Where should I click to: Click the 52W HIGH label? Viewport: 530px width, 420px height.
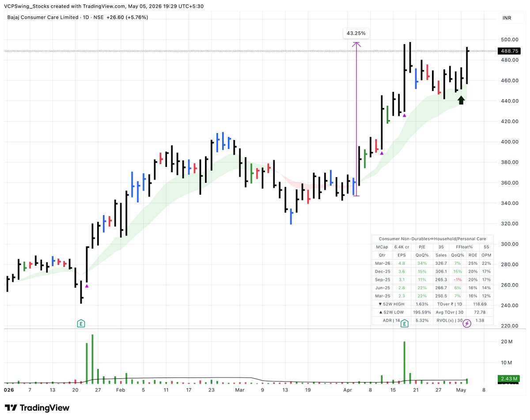pos(392,304)
